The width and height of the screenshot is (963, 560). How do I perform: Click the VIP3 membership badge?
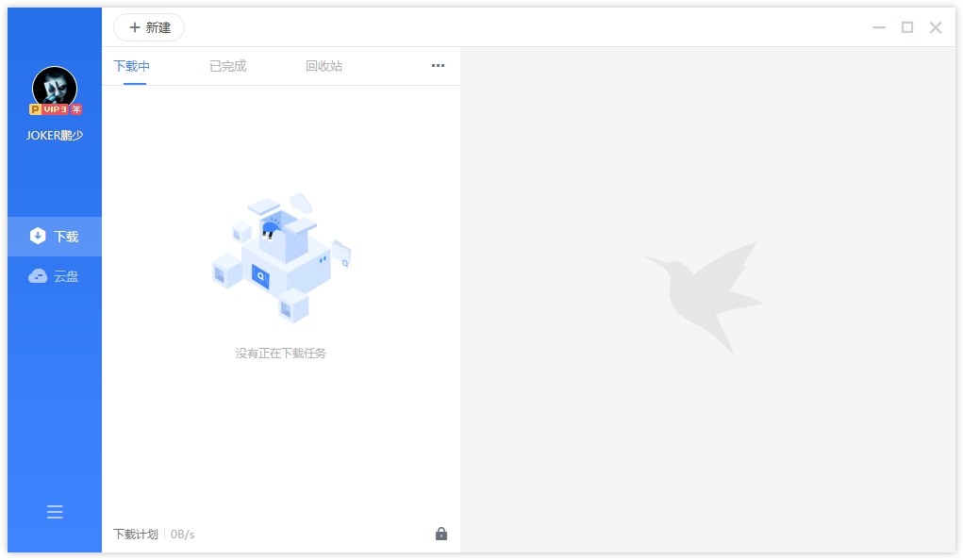[56, 109]
